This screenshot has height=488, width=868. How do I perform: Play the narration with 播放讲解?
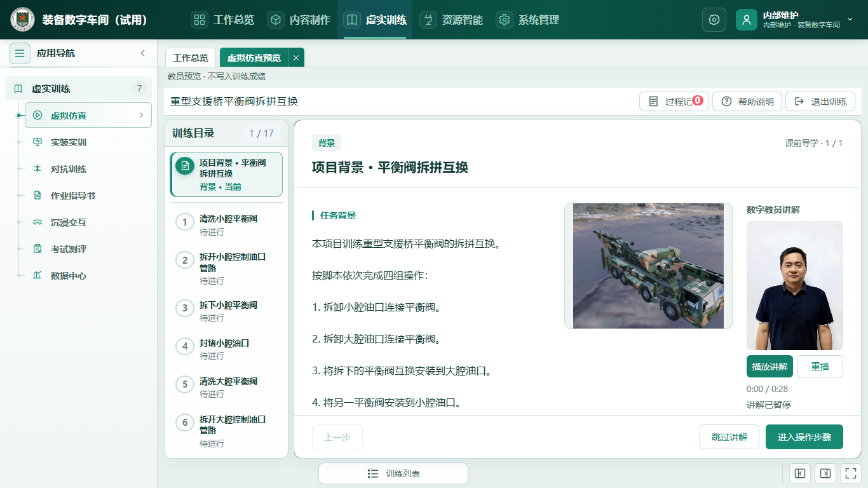[x=770, y=367]
